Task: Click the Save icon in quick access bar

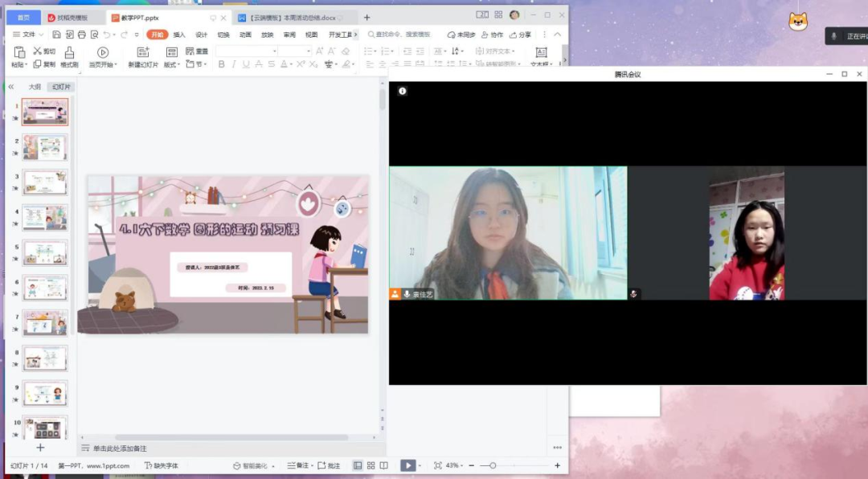Action: (x=56, y=35)
